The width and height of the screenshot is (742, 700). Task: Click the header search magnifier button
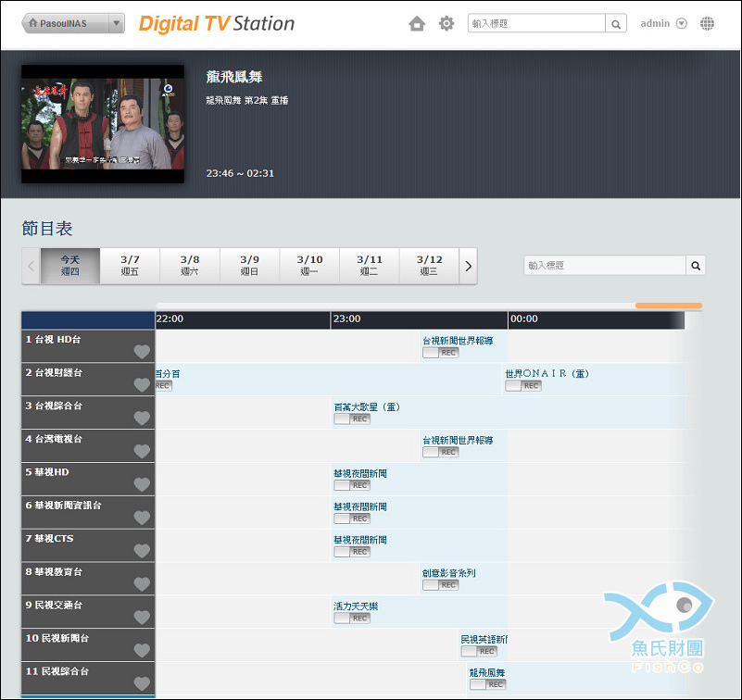(616, 24)
